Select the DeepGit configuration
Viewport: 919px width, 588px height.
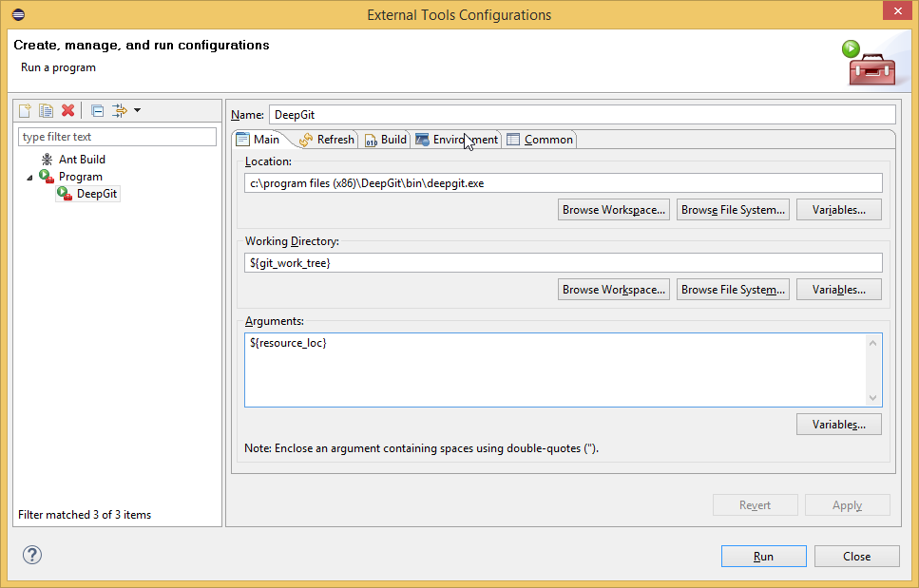click(98, 194)
